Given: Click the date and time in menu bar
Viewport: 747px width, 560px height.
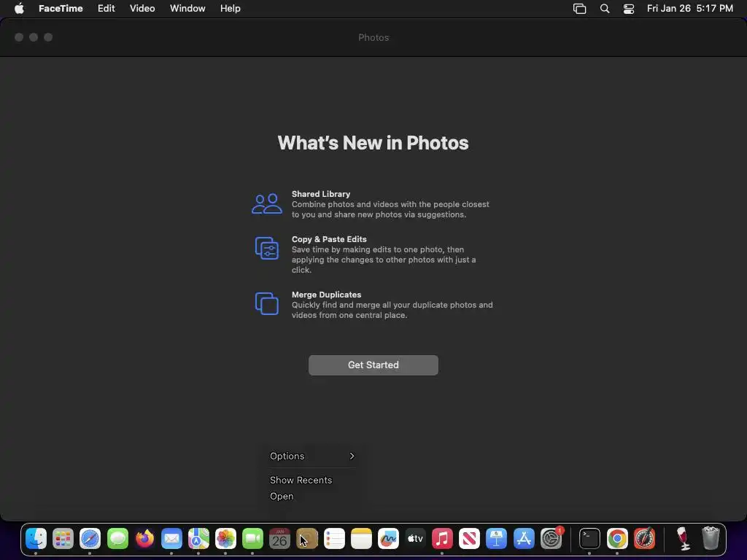Looking at the screenshot, I should (690, 9).
